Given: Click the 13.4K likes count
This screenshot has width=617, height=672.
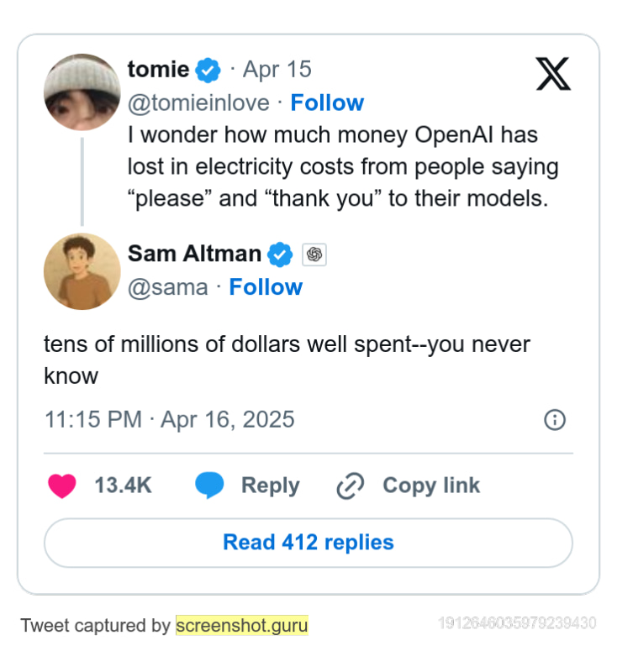Looking at the screenshot, I should 123,486.
